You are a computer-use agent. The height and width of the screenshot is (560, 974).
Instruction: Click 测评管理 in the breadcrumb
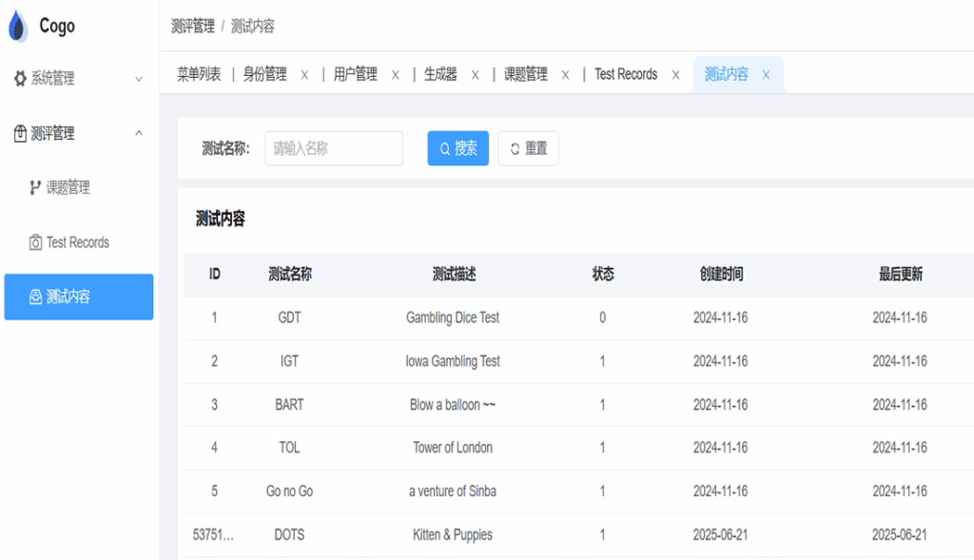[192, 27]
